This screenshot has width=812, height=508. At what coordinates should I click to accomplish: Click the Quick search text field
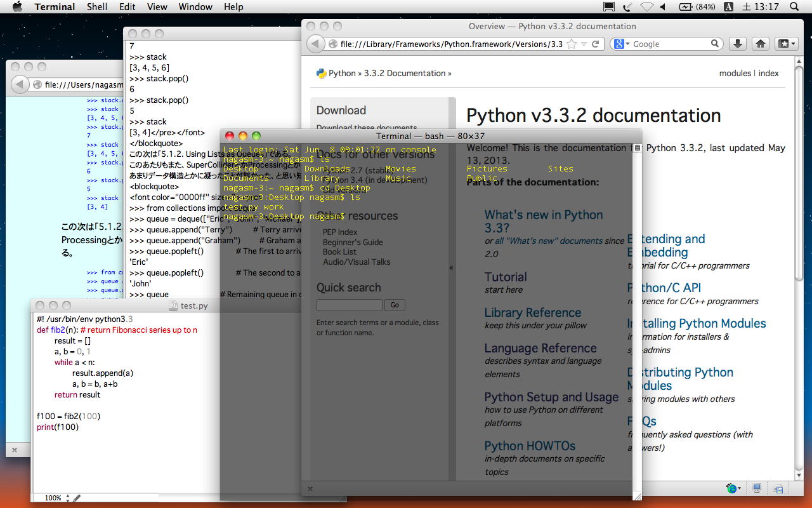coord(349,305)
